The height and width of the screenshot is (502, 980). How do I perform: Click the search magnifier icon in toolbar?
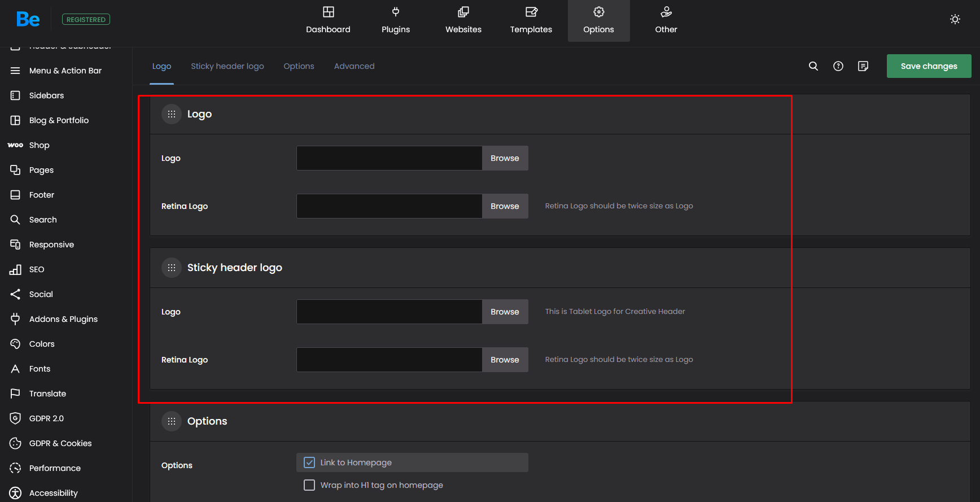(813, 66)
